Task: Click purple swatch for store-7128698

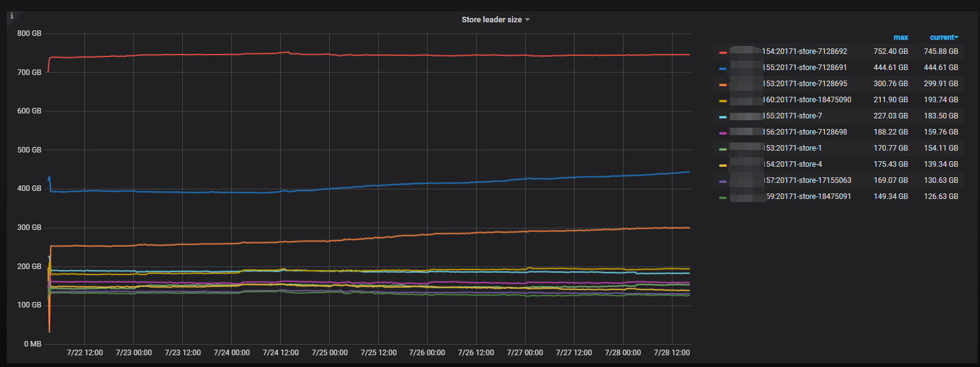Action: [723, 133]
